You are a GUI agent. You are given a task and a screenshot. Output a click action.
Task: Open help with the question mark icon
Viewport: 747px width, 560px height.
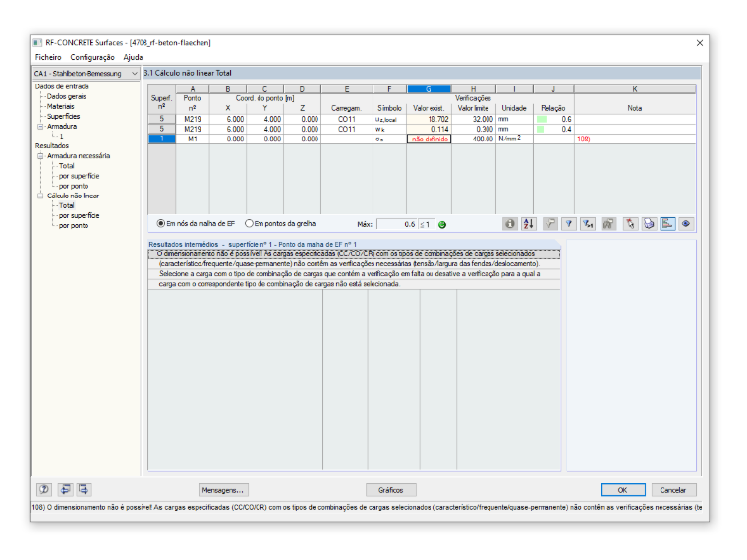point(44,489)
